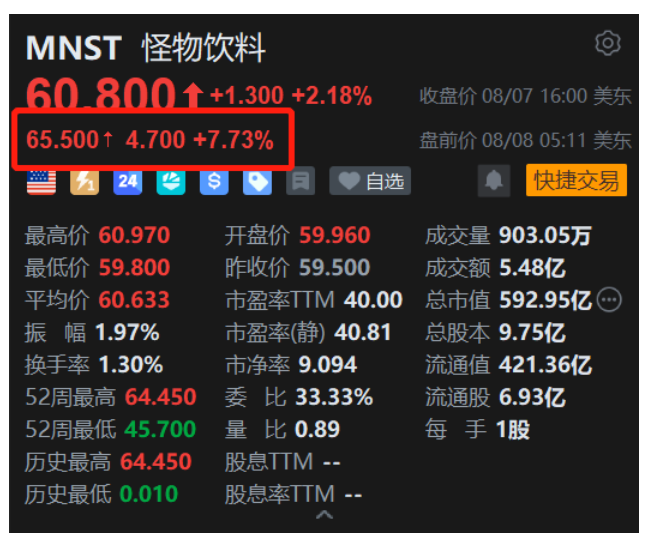Click the 流通值 value 421.36亿
This screenshot has width=647, height=548.
(x=545, y=365)
